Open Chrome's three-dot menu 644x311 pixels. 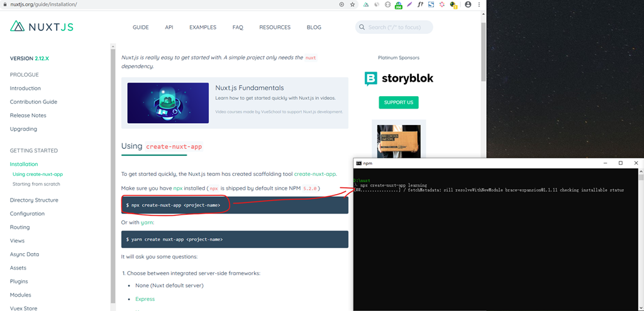[x=479, y=4]
